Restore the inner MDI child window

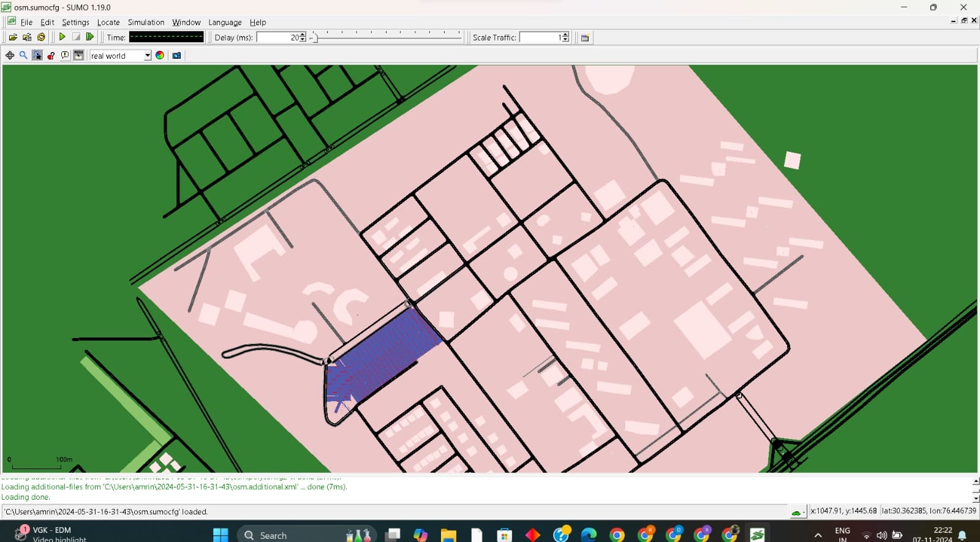pos(964,20)
